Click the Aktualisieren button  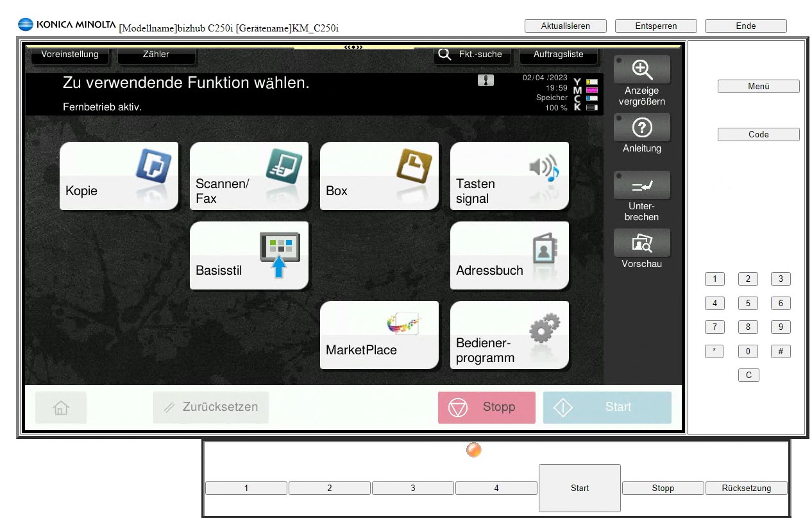565,26
